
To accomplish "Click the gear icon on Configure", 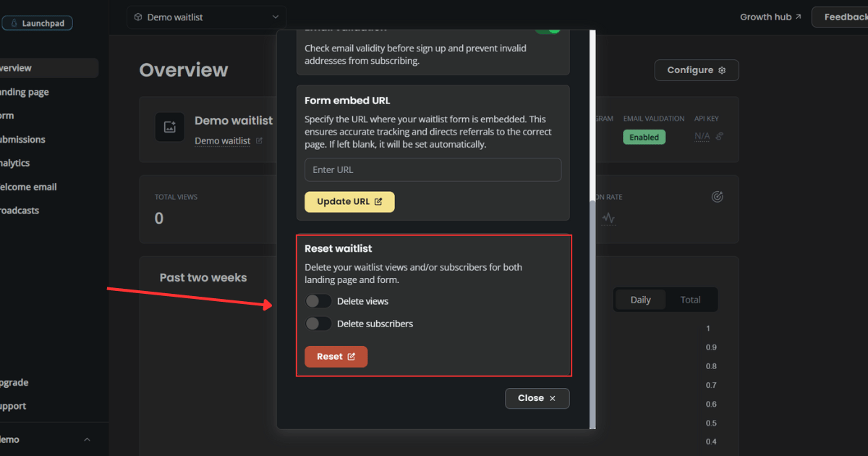I will coord(722,70).
